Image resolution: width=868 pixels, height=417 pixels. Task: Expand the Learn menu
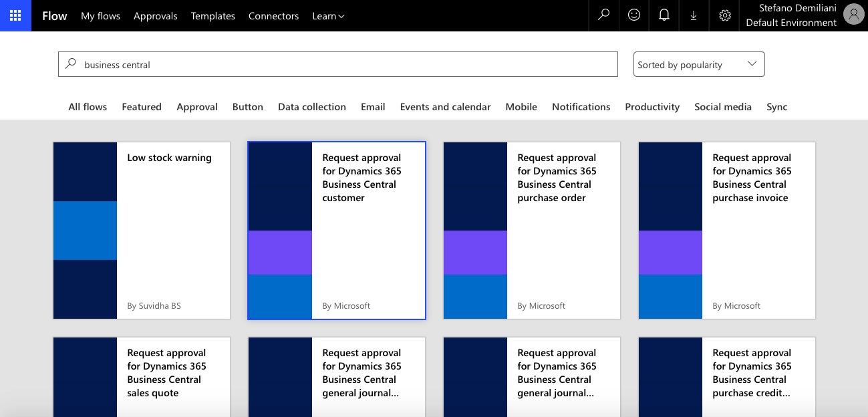click(327, 15)
